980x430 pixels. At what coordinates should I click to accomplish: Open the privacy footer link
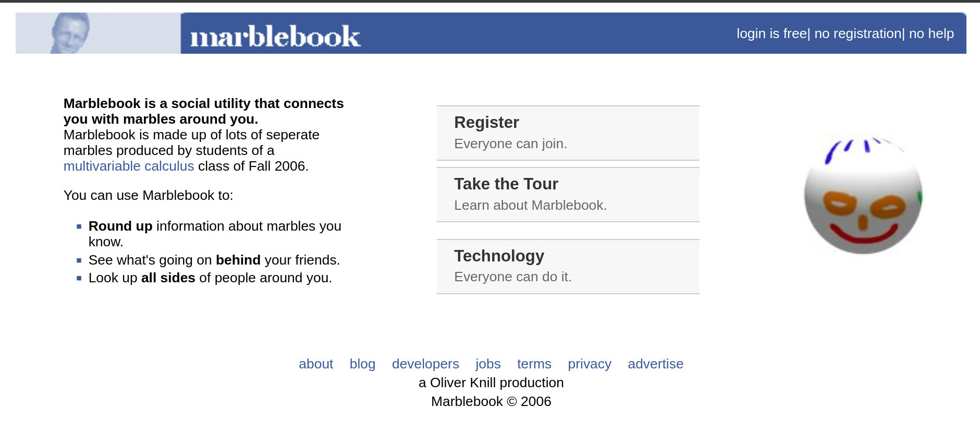tap(589, 364)
